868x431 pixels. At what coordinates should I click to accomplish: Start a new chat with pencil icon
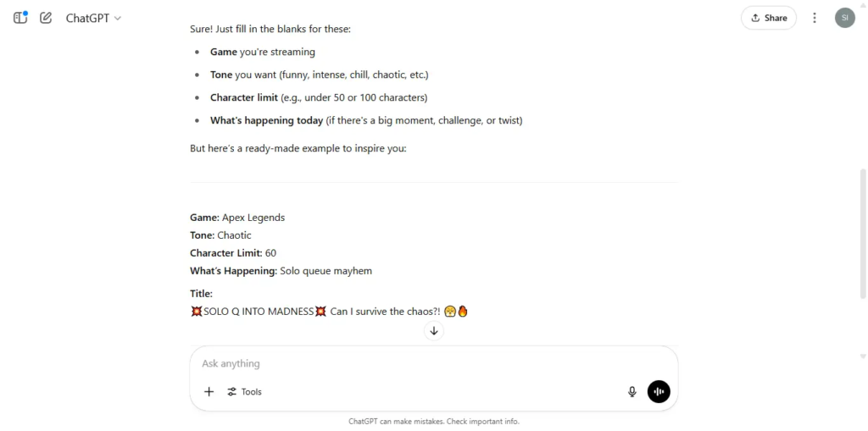click(46, 18)
